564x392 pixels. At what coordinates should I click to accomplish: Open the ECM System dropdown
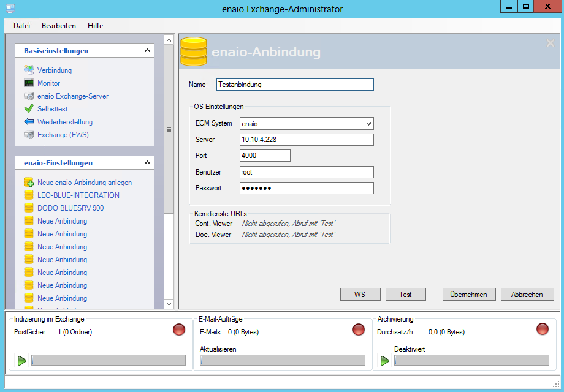368,124
